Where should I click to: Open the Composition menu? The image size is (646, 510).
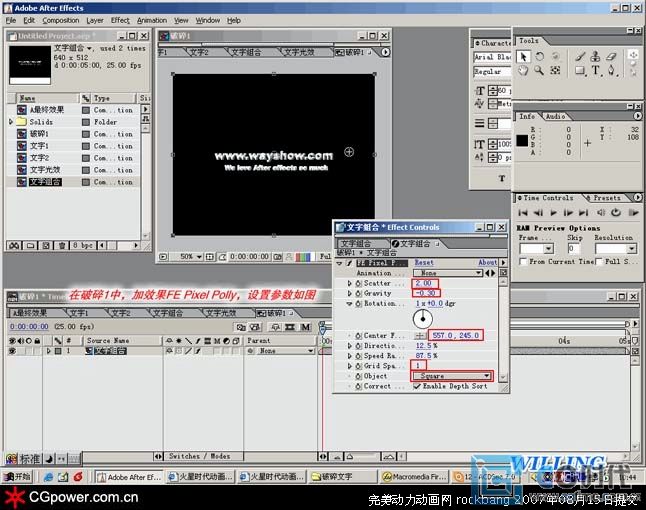(61, 20)
